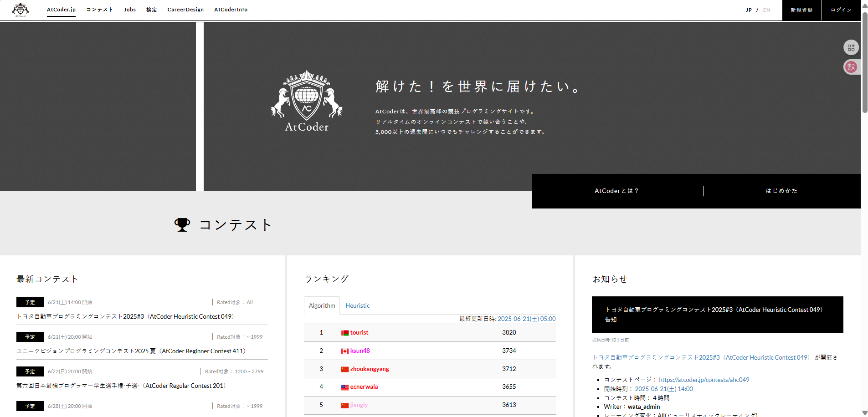Image resolution: width=868 pixels, height=417 pixels.
Task: Click the 6/21(土) 20:00 開始 start time text
Action: 70,337
